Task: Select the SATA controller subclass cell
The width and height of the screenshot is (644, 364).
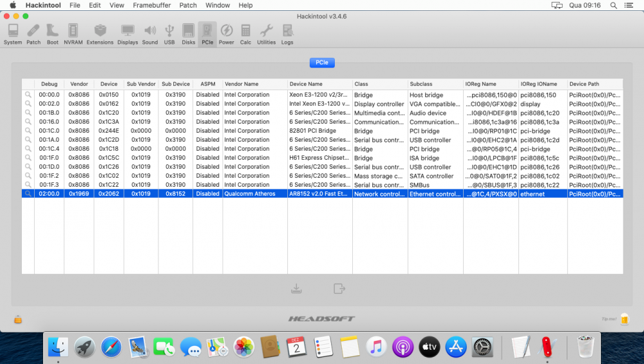Action: 431,176
